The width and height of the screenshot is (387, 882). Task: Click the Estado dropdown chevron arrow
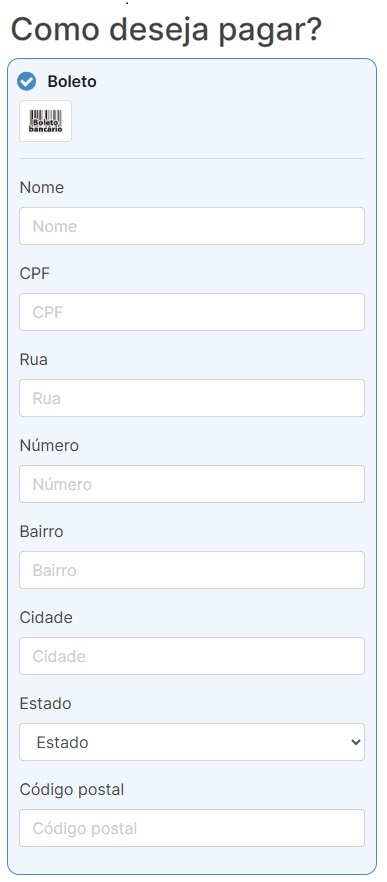355,742
